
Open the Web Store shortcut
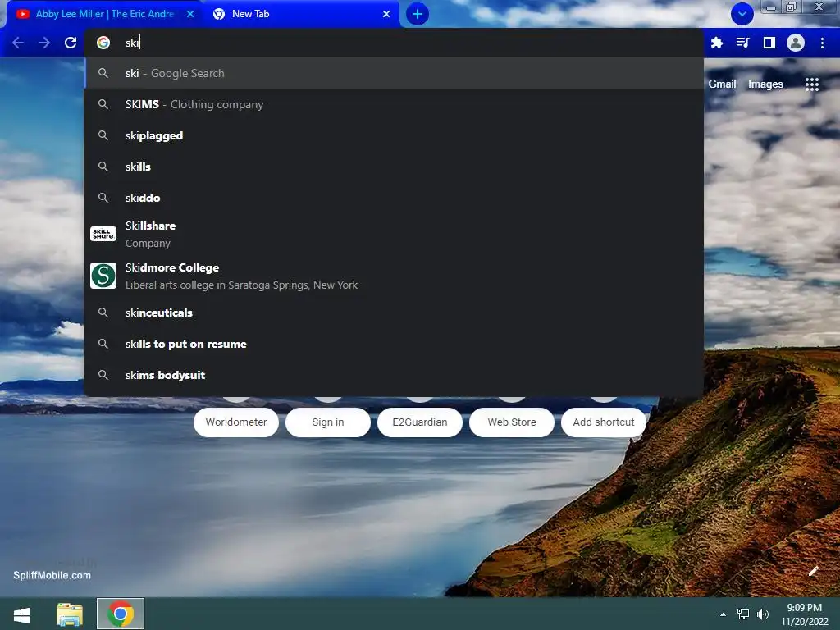512,422
